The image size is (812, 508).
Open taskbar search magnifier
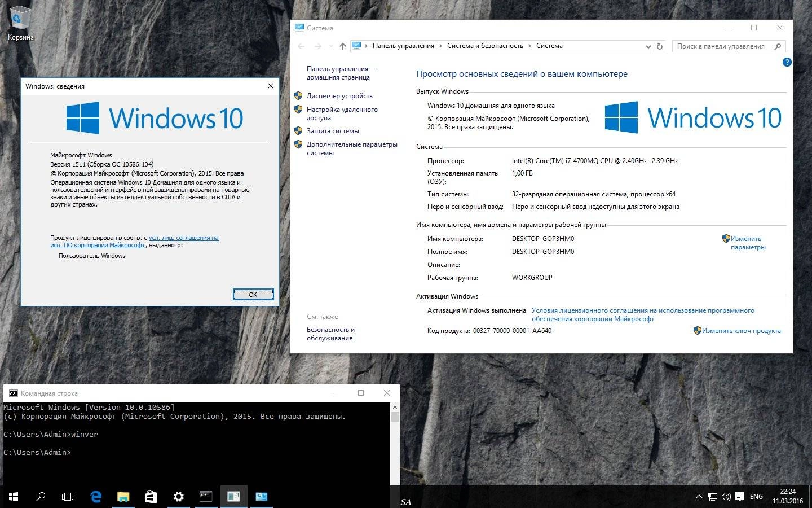41,497
